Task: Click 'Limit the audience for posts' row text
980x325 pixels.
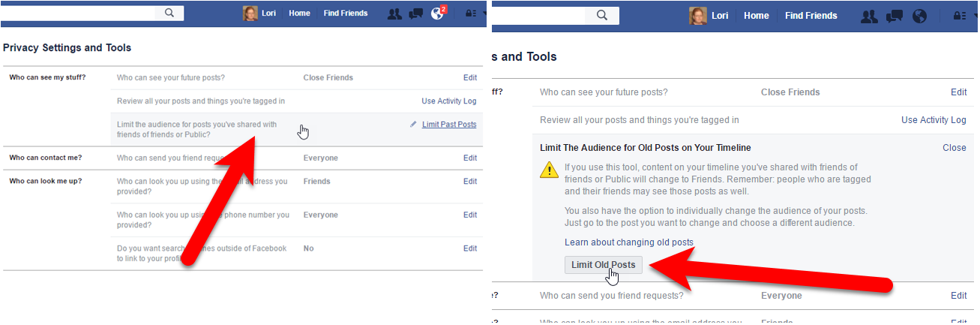Action: click(x=196, y=129)
